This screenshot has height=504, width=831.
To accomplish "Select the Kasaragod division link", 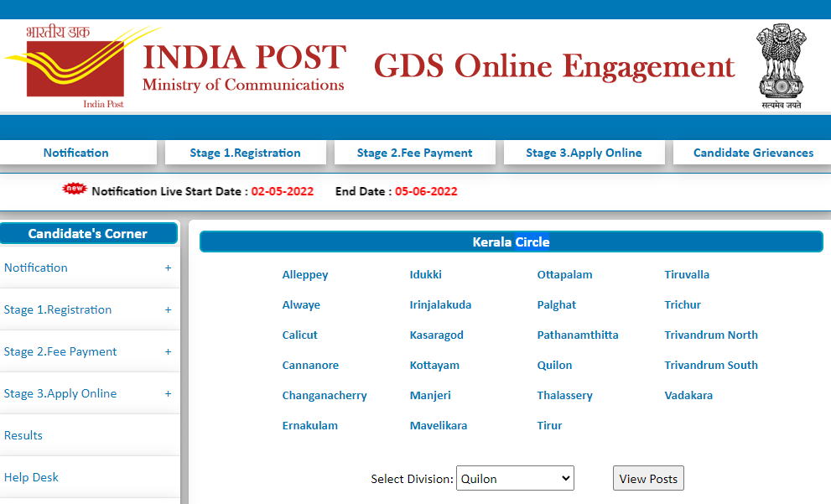I will click(437, 335).
